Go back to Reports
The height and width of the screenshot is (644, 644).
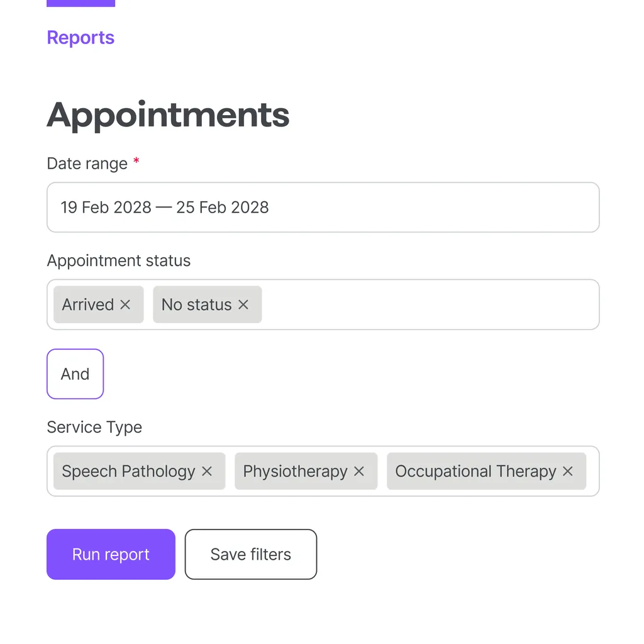tap(80, 38)
